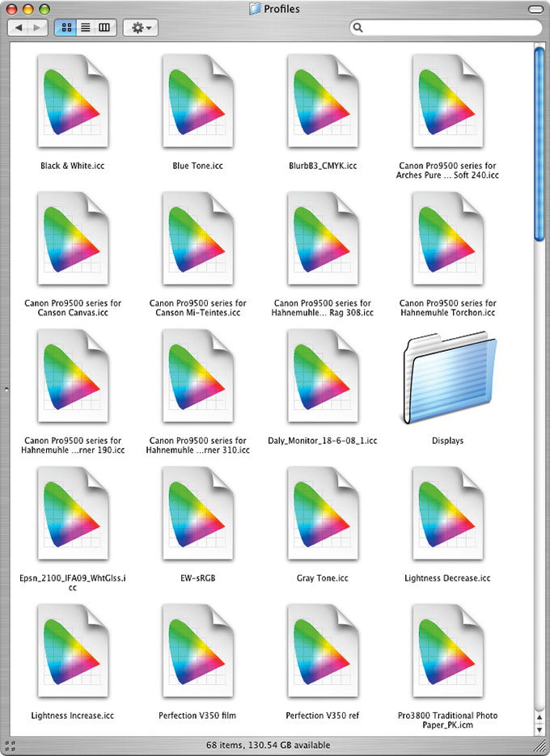Image resolution: width=550 pixels, height=756 pixels.
Task: Click the window resize grip corner
Action: 541,747
